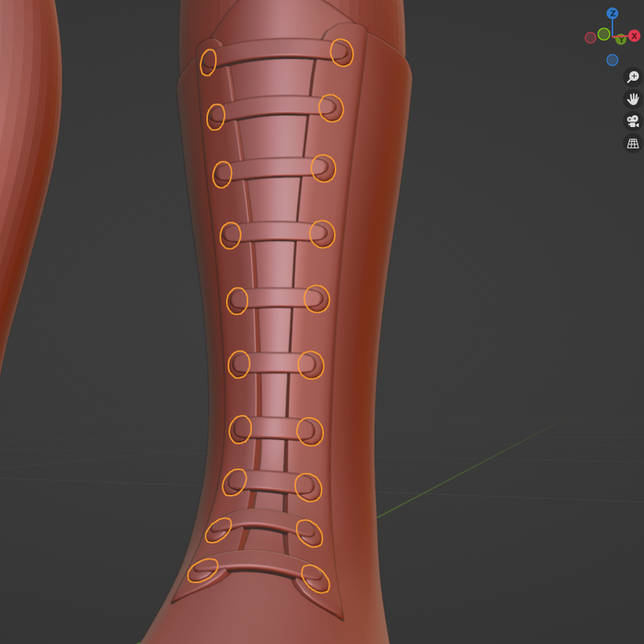Click the fifth eyelet down on the left side
644x644 pixels.
237,301
